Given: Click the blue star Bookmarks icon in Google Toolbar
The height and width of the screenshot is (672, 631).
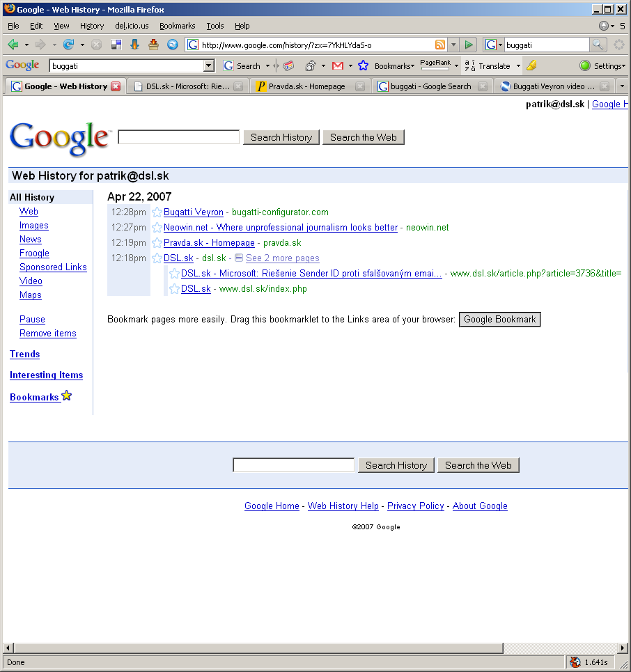Looking at the screenshot, I should point(363,65).
